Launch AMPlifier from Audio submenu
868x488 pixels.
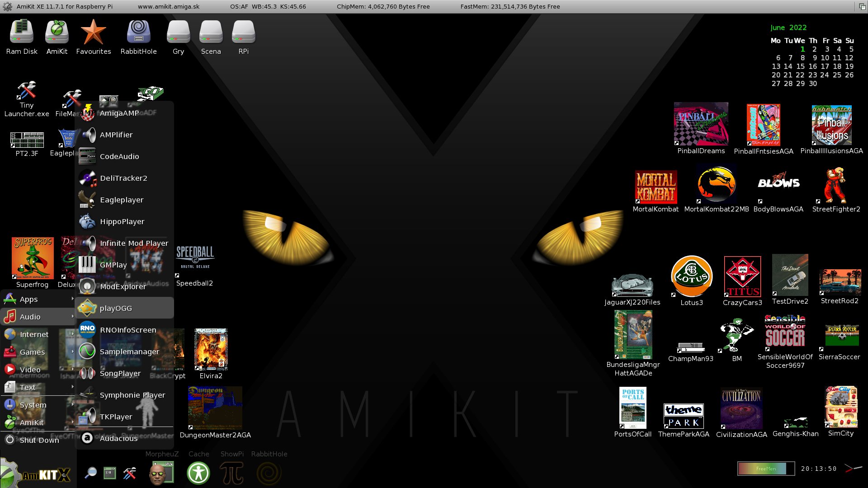point(125,135)
